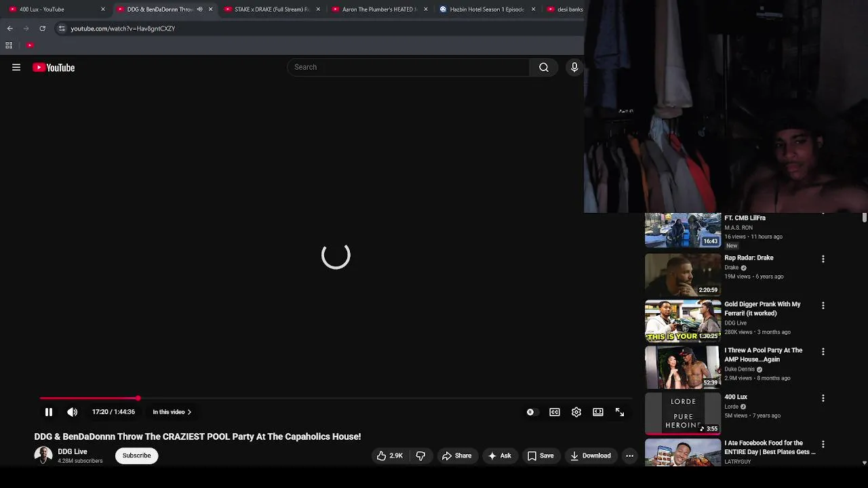Expand the In this video chapters
This screenshot has height=488, width=868.
pos(172,412)
